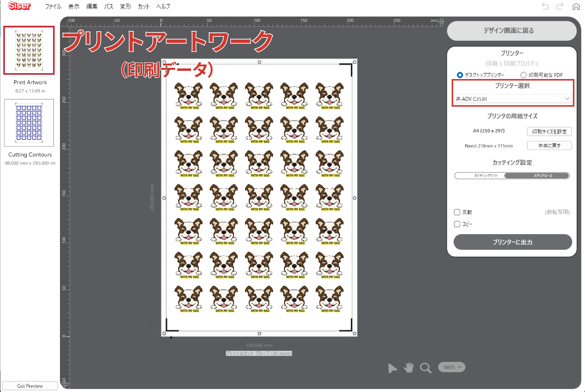
Task: Click the プリント&カット グループ (36 items) label
Action: point(259,353)
